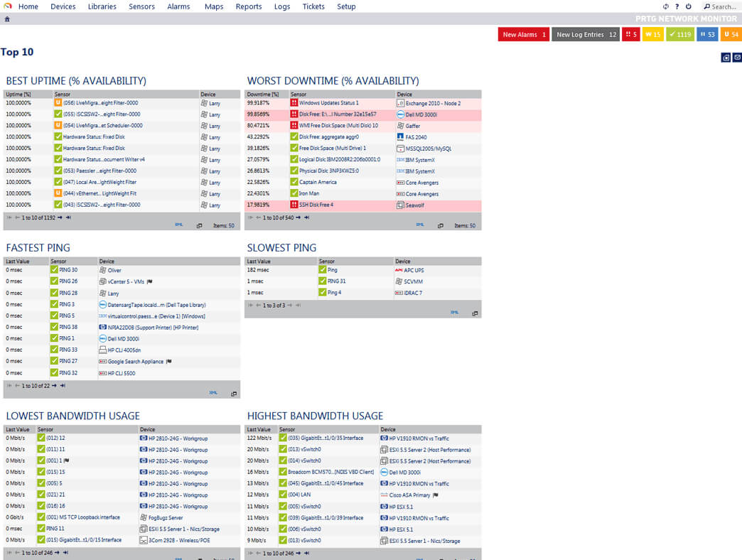Click the logout power icon

coord(689,6)
